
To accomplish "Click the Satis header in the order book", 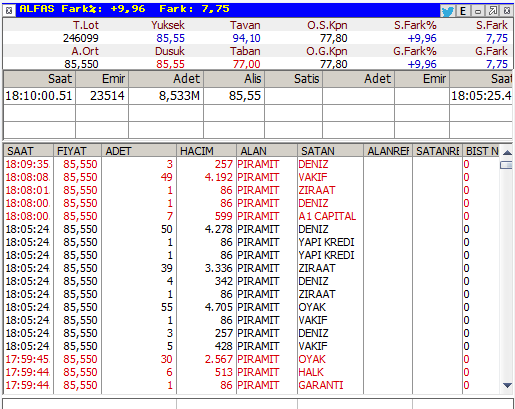I will coord(293,79).
